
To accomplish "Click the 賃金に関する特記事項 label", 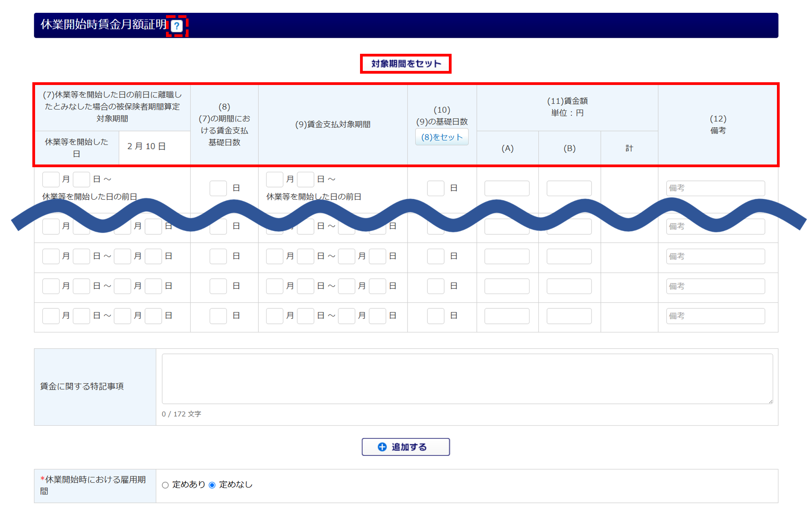I will 82,386.
